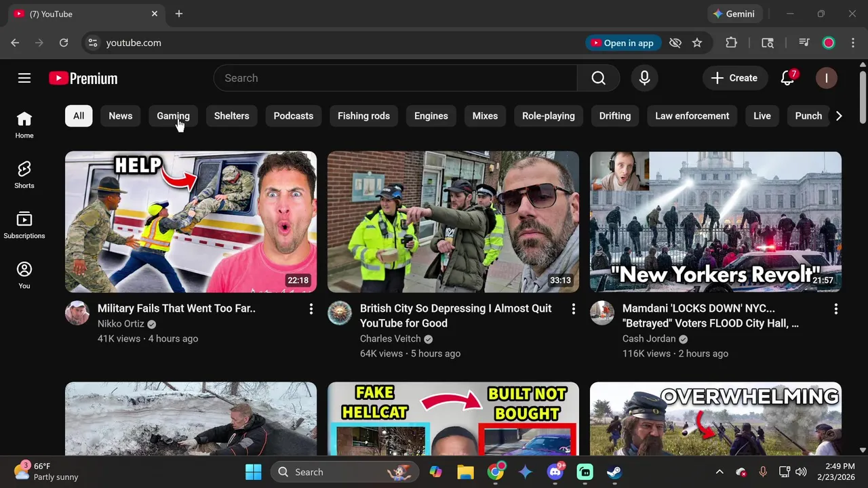Play the Military Fails thumbnail
The image size is (868, 488).
[191, 222]
